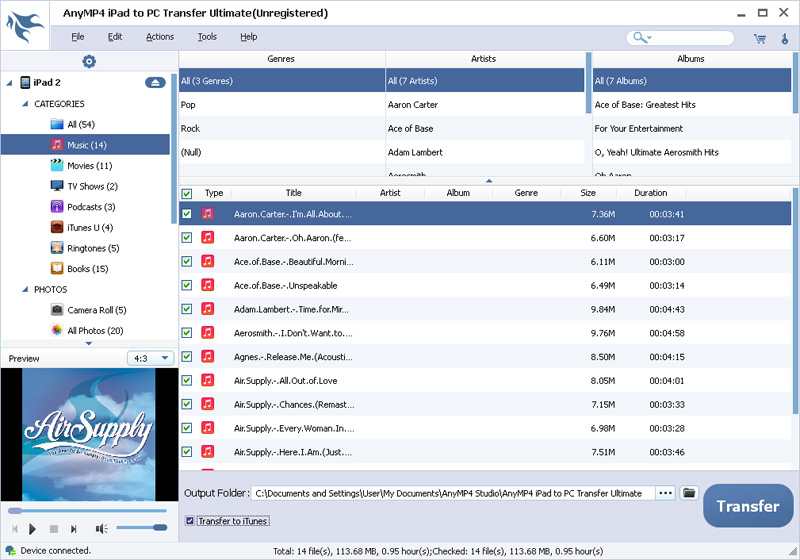Expand device tree downward arrow

coord(89,344)
